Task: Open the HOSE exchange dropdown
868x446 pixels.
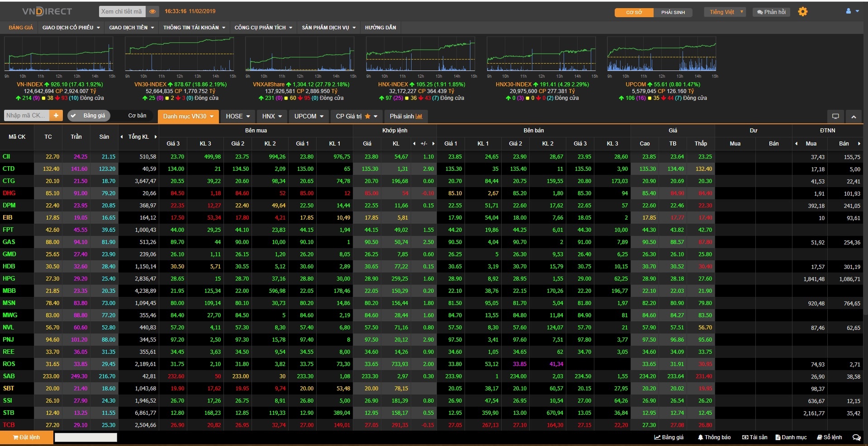Action: [x=237, y=117]
